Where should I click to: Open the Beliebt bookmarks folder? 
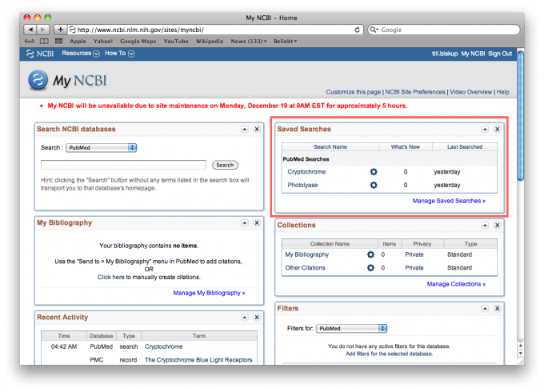coord(285,42)
